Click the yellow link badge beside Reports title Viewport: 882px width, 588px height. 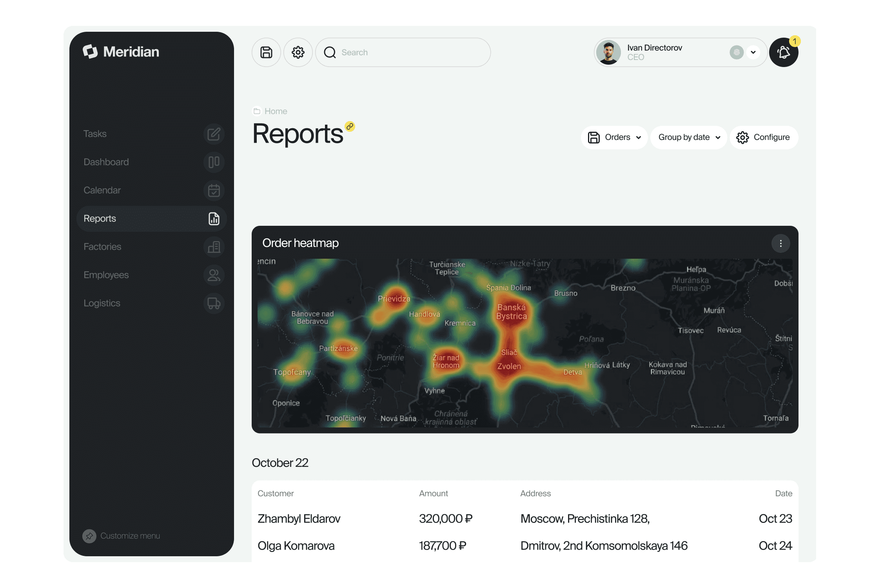click(350, 126)
